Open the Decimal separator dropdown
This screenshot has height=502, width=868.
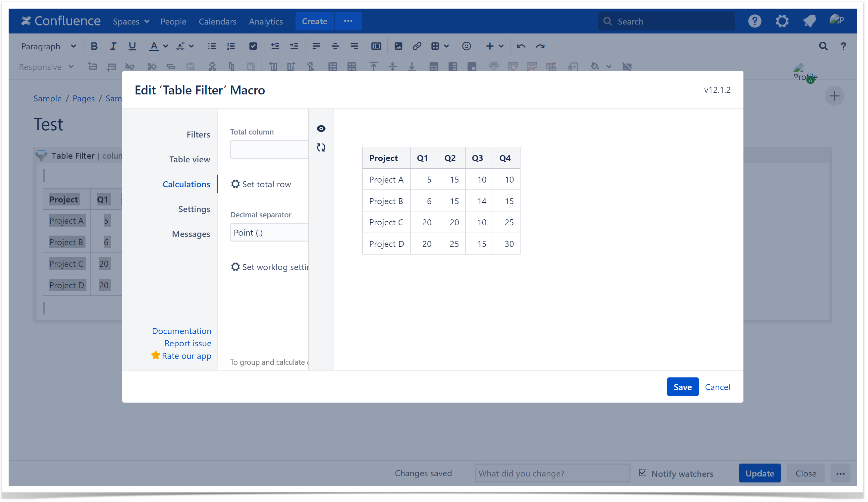269,233
